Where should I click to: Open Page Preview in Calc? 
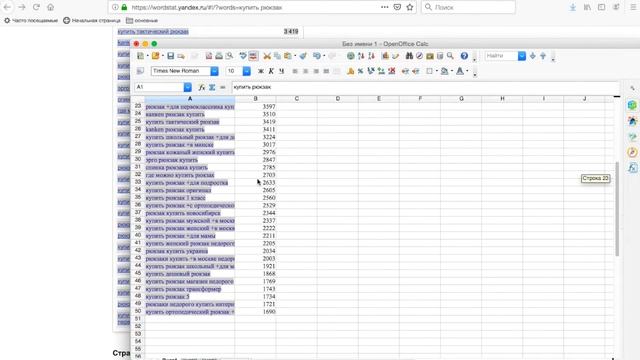pyautogui.click(x=229, y=56)
